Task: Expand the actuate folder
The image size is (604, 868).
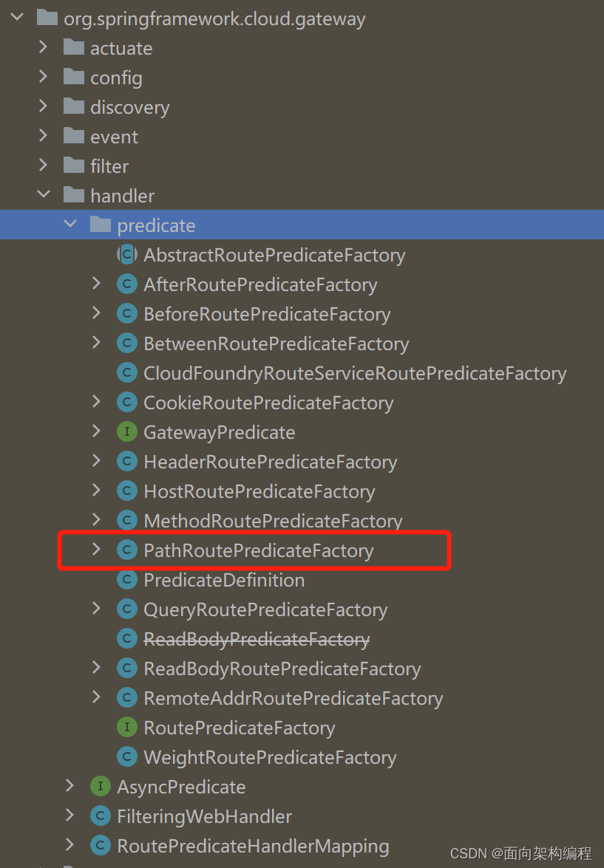Action: (43, 48)
